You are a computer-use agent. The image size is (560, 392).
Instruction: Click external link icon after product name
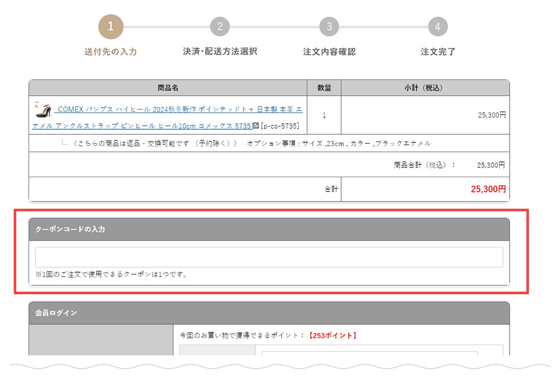coord(256,126)
